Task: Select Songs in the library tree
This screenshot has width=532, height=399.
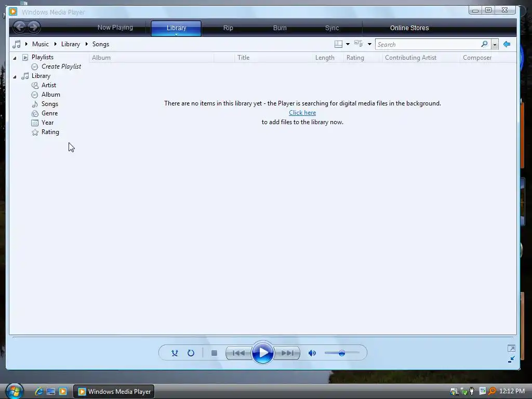Action: (x=49, y=104)
